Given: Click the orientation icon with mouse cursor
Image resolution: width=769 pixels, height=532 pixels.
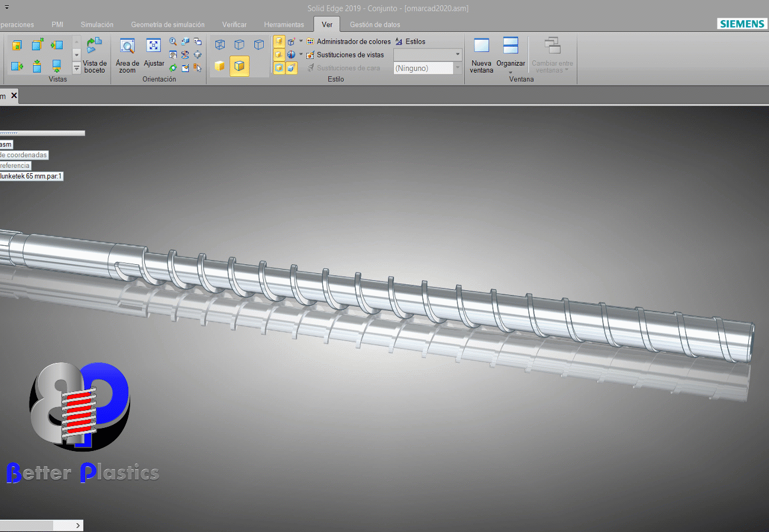Looking at the screenshot, I should (x=198, y=68).
